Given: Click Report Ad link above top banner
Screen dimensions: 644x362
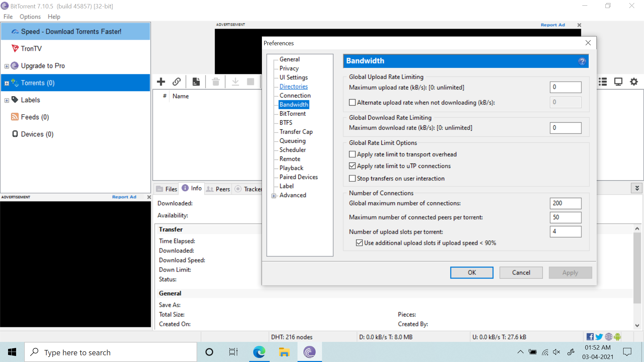Looking at the screenshot, I should click(553, 25).
